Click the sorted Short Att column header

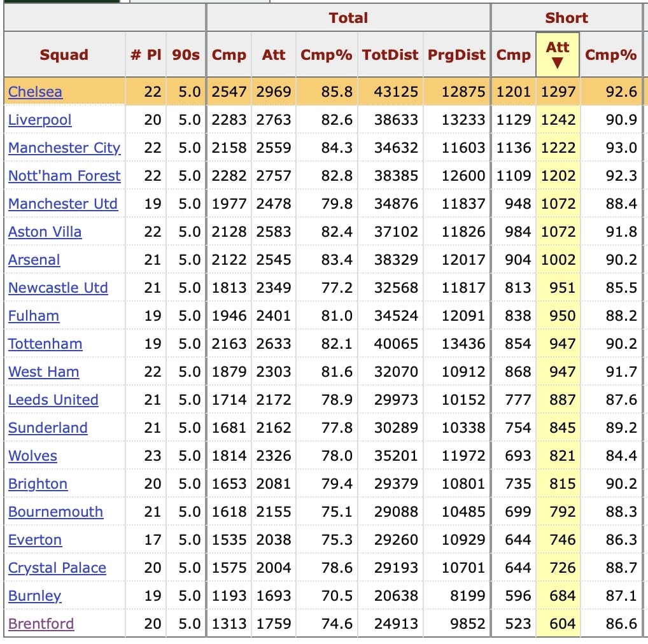(x=558, y=54)
